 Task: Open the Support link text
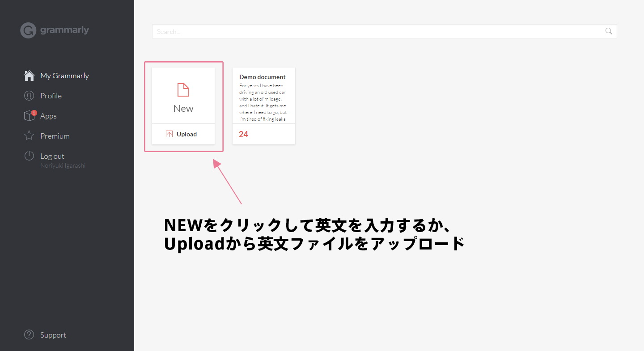point(53,335)
